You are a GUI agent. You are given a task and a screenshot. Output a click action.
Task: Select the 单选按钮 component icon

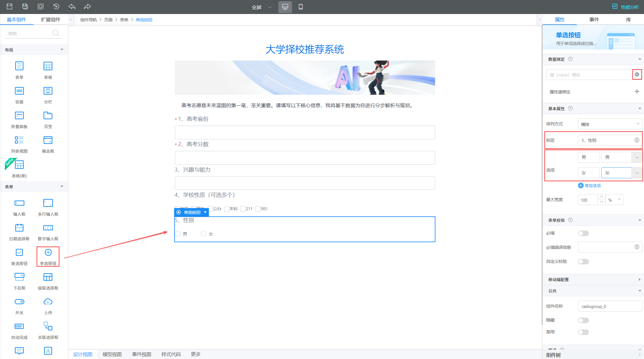pos(48,253)
